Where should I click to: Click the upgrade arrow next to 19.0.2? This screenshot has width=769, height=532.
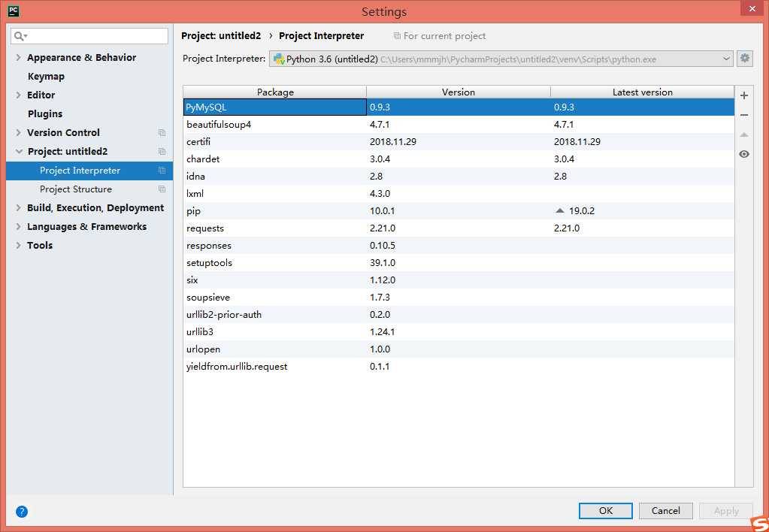tap(559, 211)
